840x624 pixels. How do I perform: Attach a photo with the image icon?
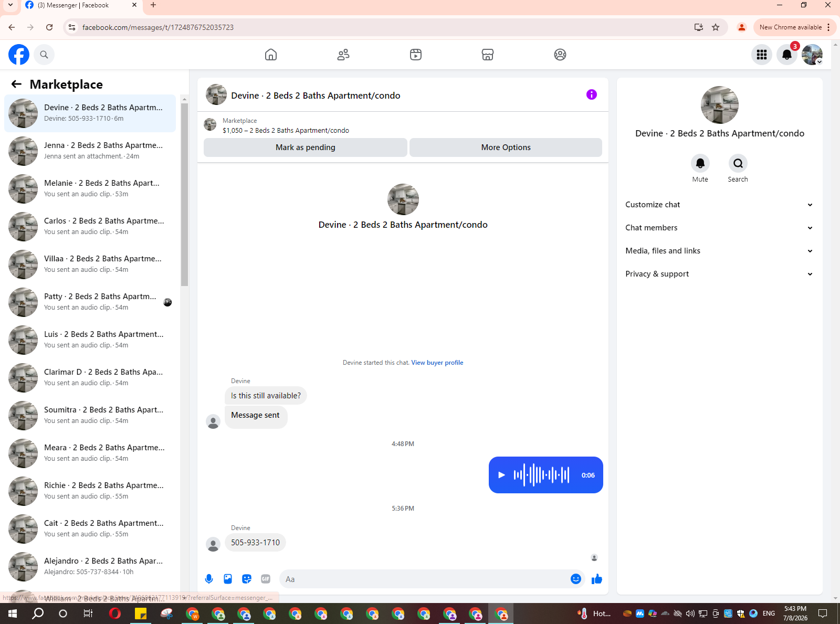point(228,579)
